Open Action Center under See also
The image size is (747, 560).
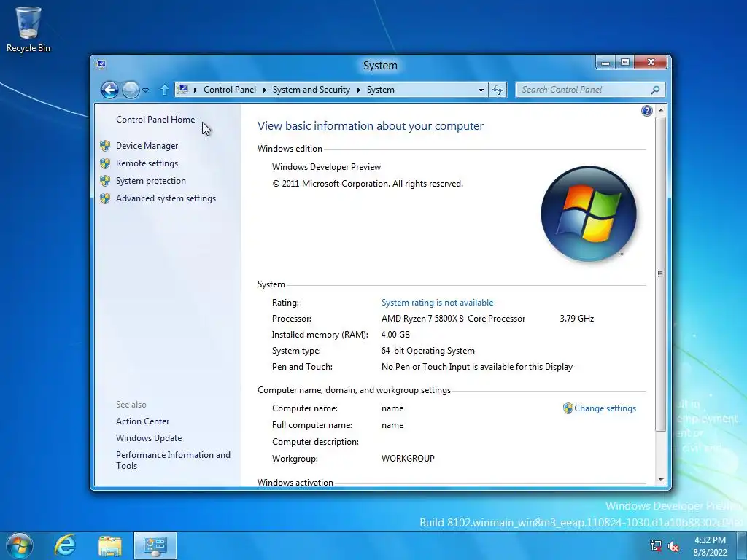pyautogui.click(x=142, y=421)
